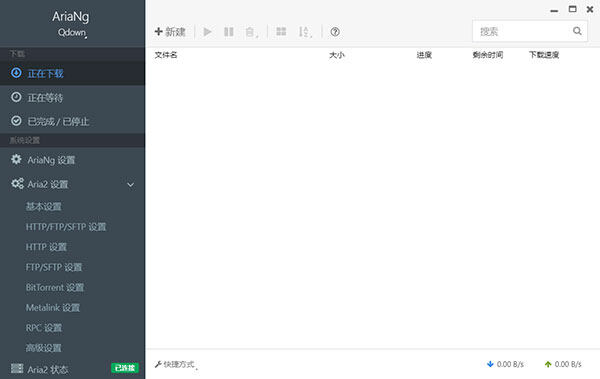
Task: Open Aria2 状态 status page
Action: 48,369
